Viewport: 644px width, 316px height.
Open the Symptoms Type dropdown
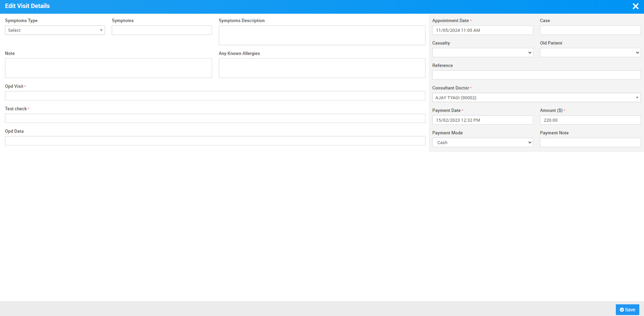tap(55, 30)
